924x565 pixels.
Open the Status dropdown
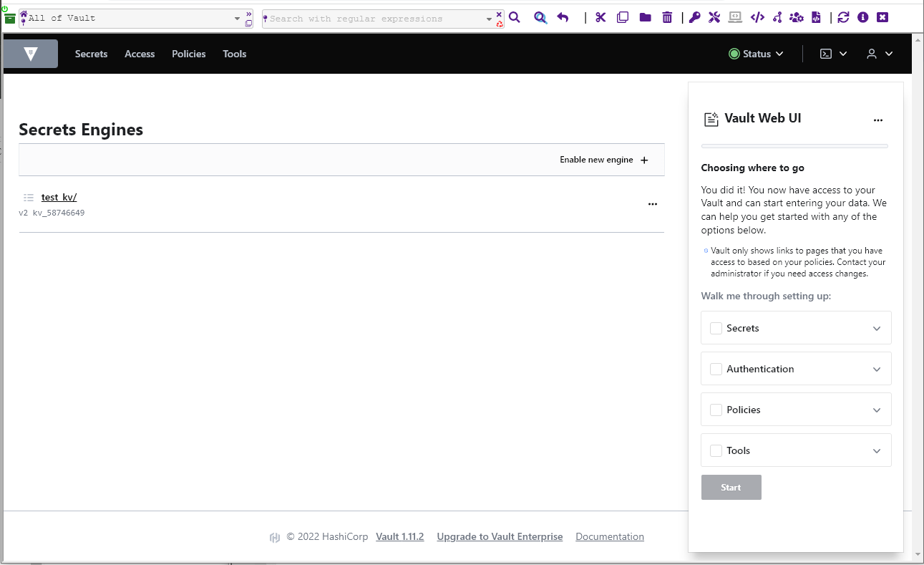[756, 54]
